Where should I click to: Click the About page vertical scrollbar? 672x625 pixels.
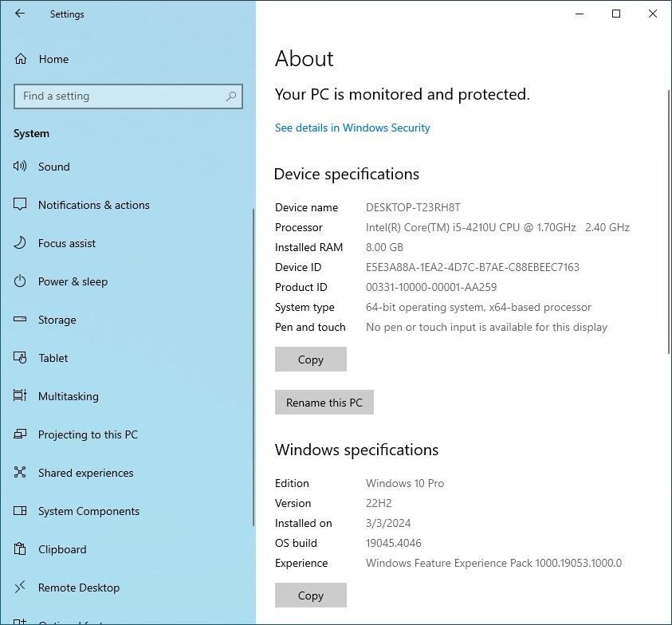point(669,222)
